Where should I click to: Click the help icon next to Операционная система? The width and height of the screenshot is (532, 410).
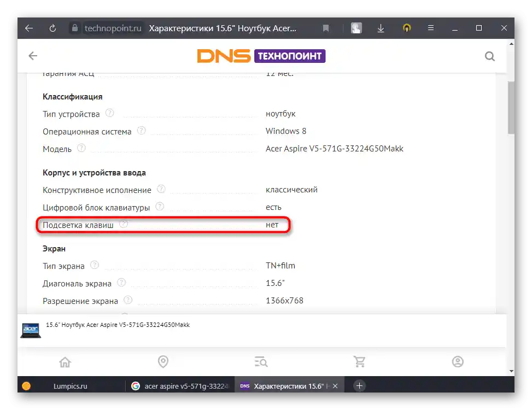click(x=142, y=131)
